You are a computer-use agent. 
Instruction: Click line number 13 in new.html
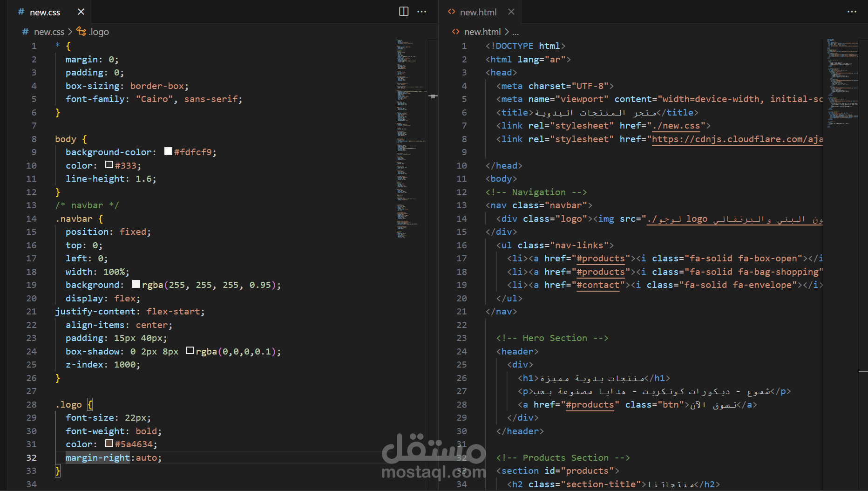click(x=461, y=205)
